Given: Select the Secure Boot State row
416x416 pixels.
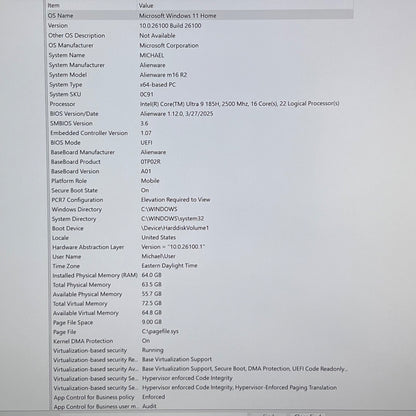Looking at the screenshot, I should [x=201, y=190].
